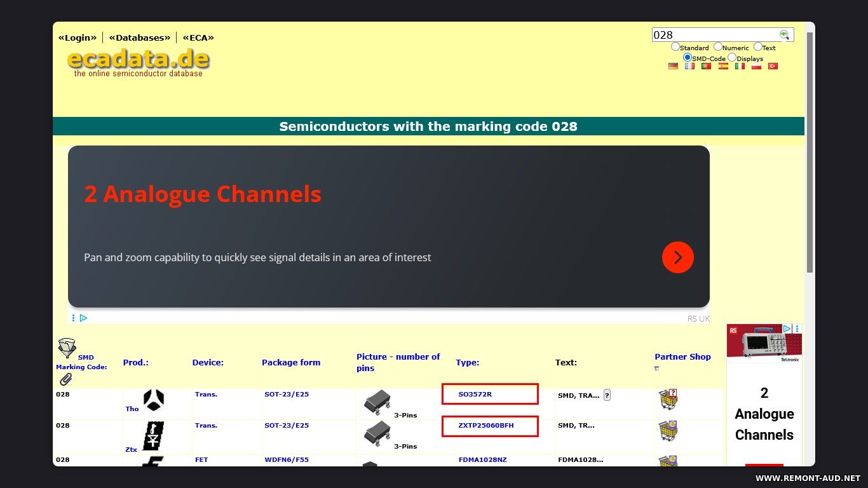This screenshot has height=488, width=868.
Task: Click the question mark help button beside SMD, TRA...
Action: point(607,395)
